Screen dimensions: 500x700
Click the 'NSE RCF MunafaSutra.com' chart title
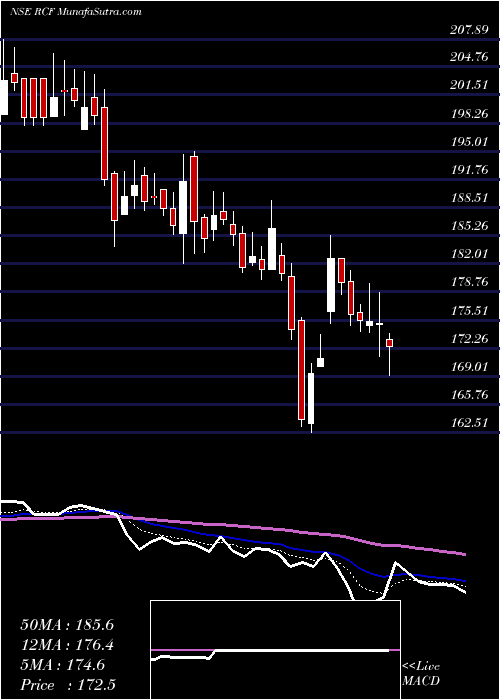coord(75,11)
